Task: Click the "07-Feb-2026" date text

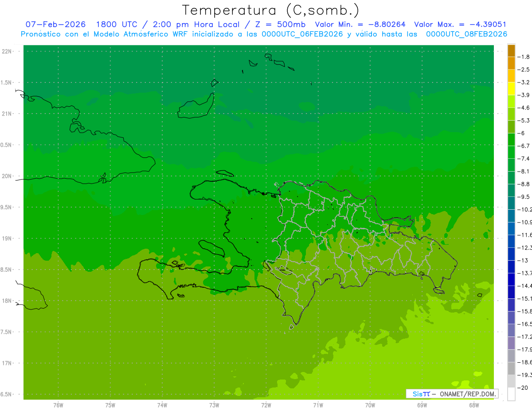Action: coord(55,24)
